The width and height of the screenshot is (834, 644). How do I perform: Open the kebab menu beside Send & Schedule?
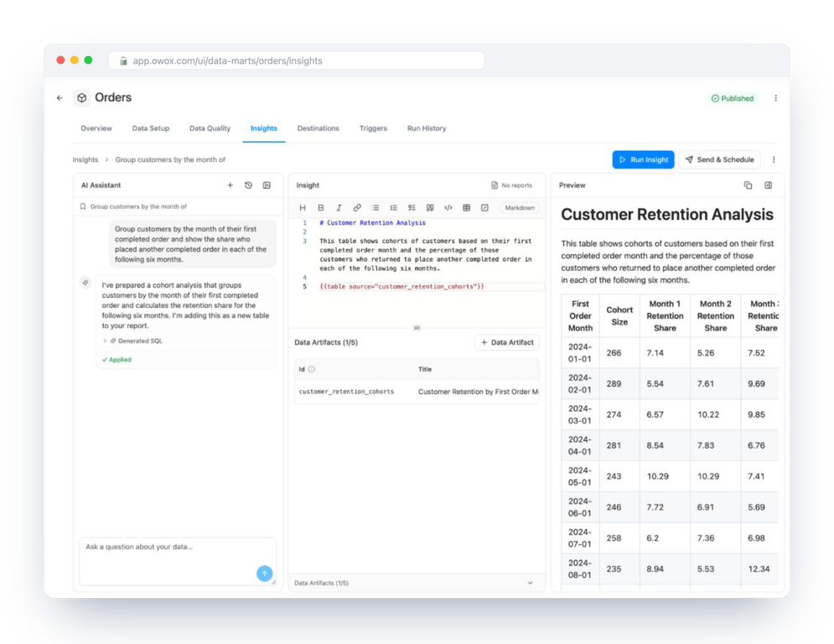(x=774, y=159)
